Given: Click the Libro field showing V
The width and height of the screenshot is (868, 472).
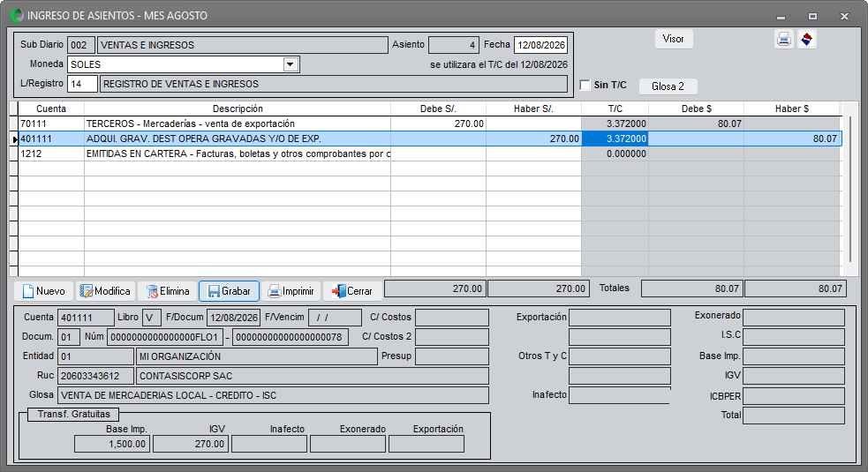Looking at the screenshot, I should click(x=152, y=318).
